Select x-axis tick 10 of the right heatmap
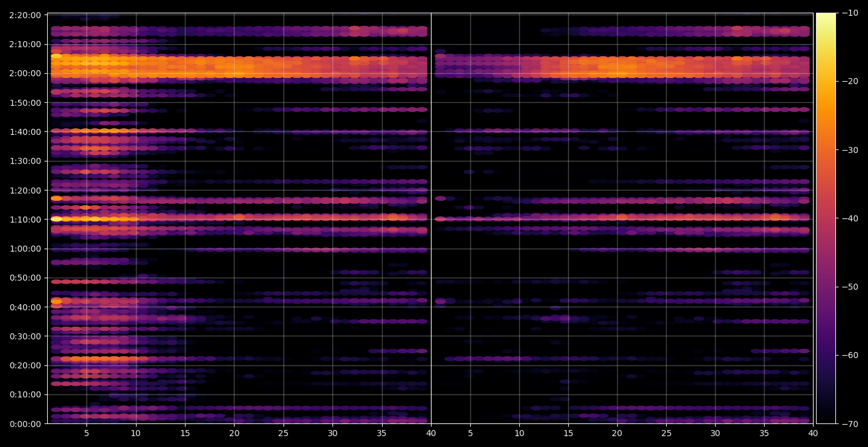868x447 pixels. (x=519, y=433)
